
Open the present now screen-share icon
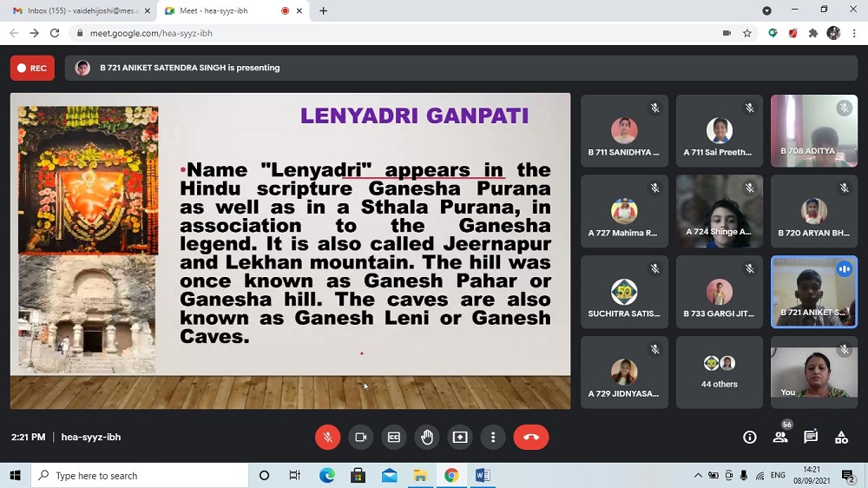click(460, 438)
